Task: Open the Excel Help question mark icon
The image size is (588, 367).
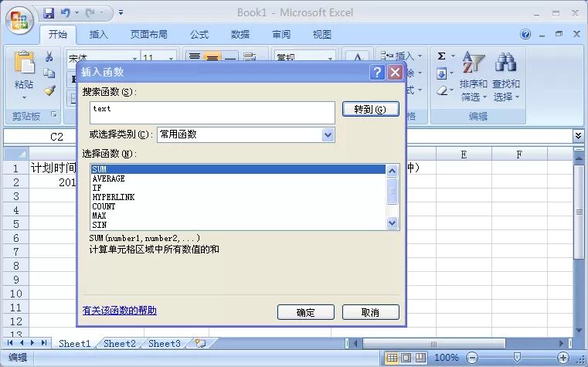Action: [x=525, y=35]
